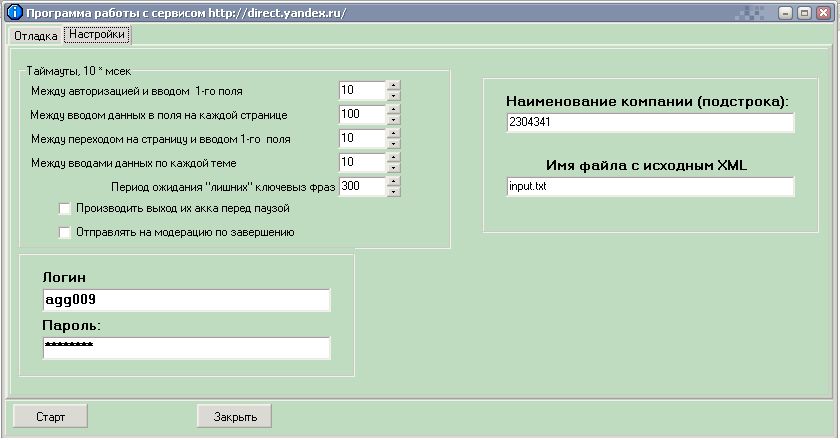This screenshot has width=840, height=440.
Task: Focus the Пароль password field
Action: point(186,348)
